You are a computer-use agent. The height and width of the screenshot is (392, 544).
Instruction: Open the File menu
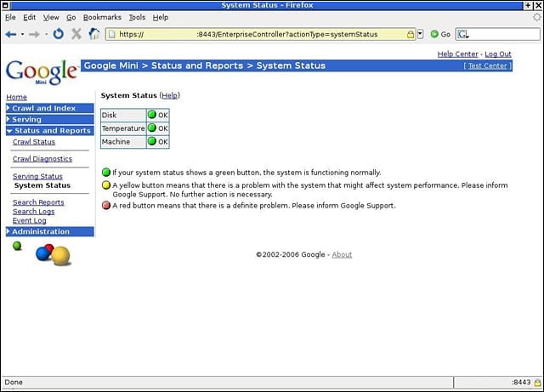pos(10,17)
